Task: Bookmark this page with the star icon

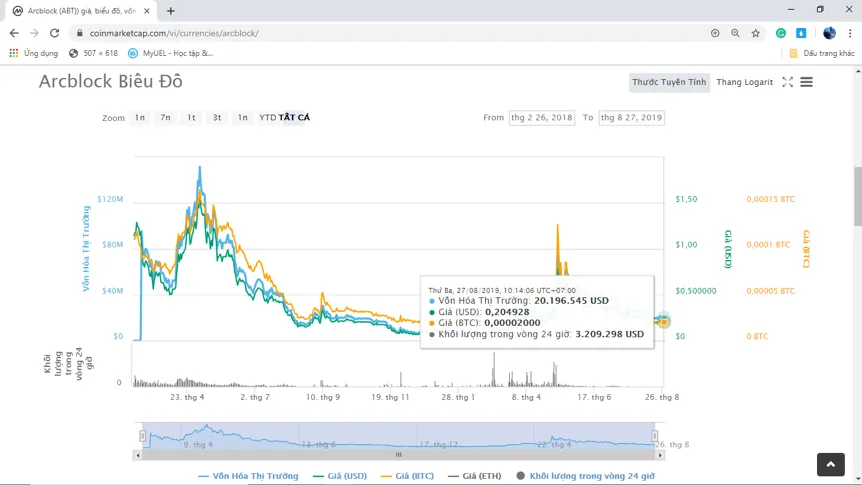Action: pyautogui.click(x=755, y=33)
